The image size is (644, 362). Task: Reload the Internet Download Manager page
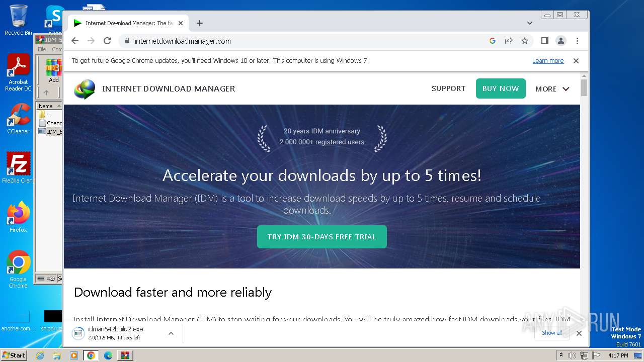pos(107,41)
